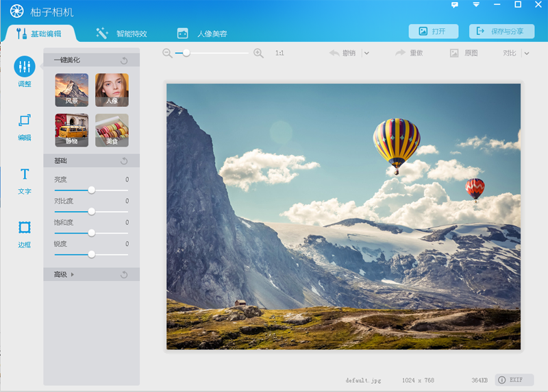
Task: Click the zoom out magnifier icon
Action: tap(168, 53)
